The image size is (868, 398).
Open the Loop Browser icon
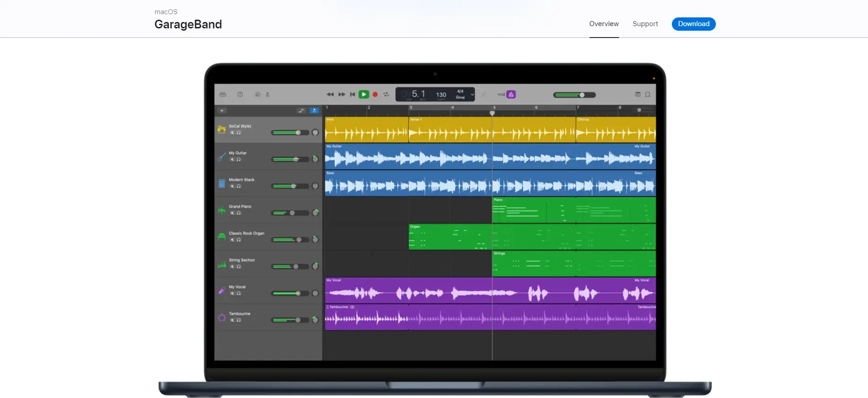(648, 94)
